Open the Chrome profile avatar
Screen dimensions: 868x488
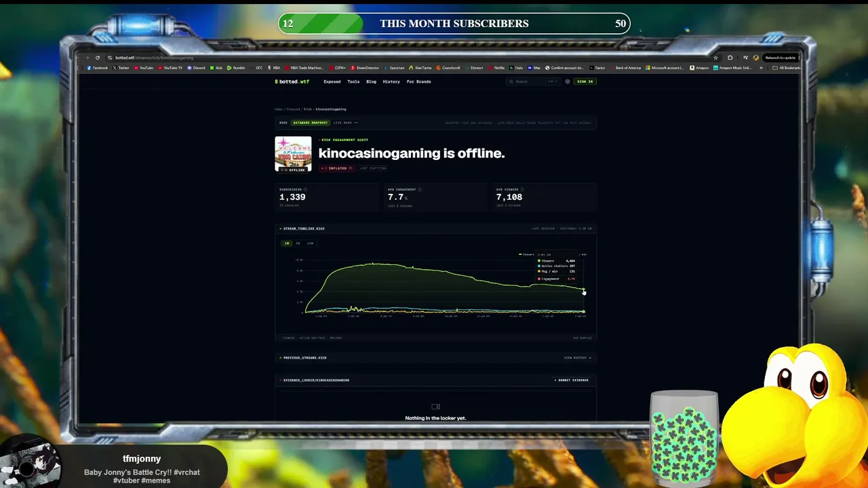[x=756, y=58]
